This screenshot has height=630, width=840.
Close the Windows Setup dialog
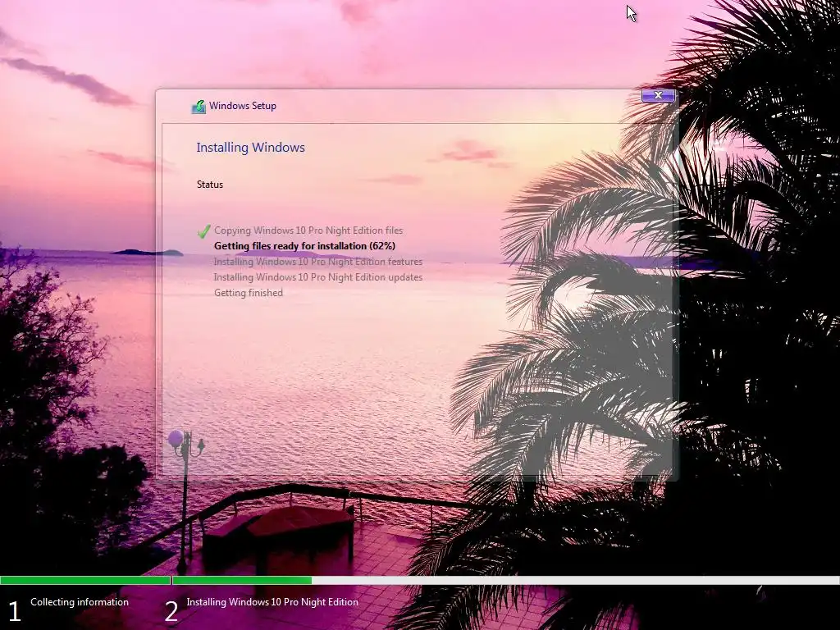pos(659,95)
